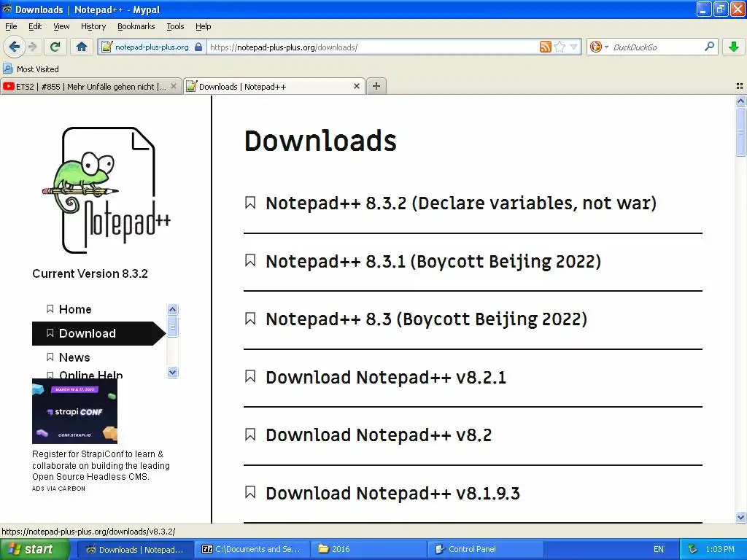Click the search magnifier icon
The image size is (747, 560).
(x=709, y=47)
